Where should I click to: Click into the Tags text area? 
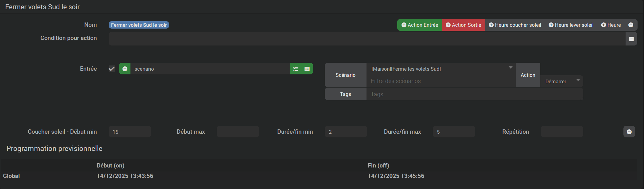click(x=475, y=94)
